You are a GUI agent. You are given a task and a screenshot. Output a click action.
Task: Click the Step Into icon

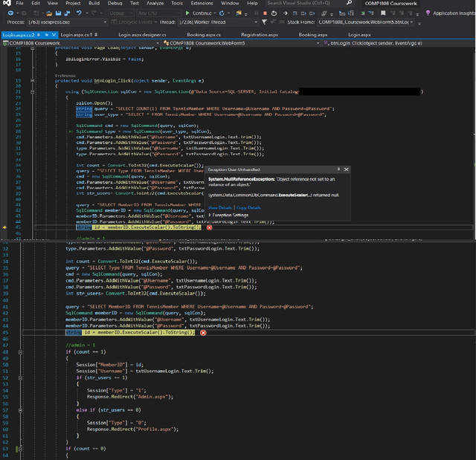click(x=295, y=13)
